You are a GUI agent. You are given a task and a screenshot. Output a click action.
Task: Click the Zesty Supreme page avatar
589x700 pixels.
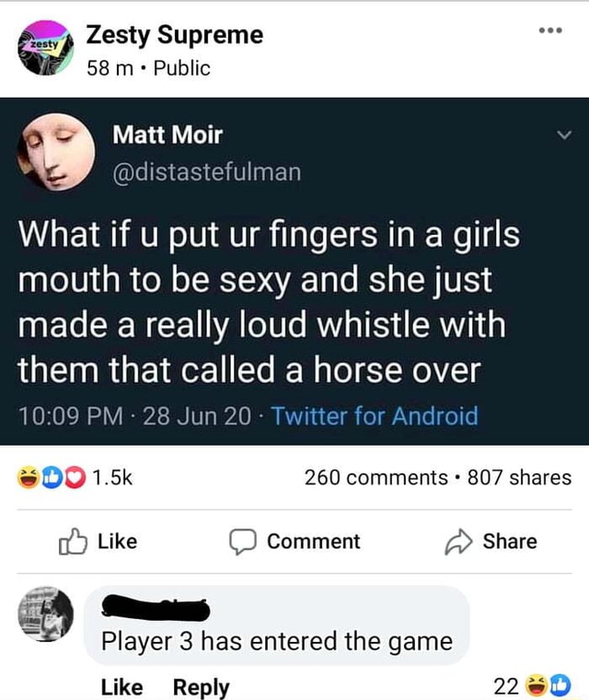(47, 48)
